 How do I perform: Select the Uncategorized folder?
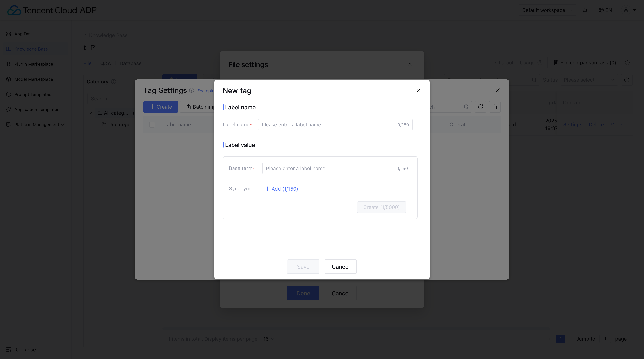118,124
